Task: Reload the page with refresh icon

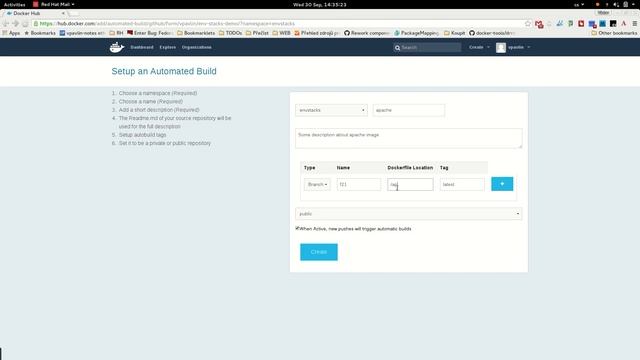Action: pyautogui.click(x=25, y=24)
